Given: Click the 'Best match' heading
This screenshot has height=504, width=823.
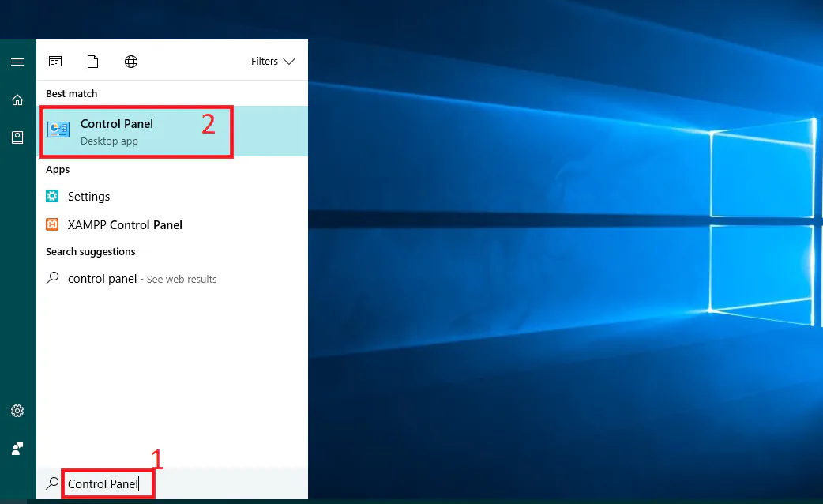Looking at the screenshot, I should (x=71, y=93).
